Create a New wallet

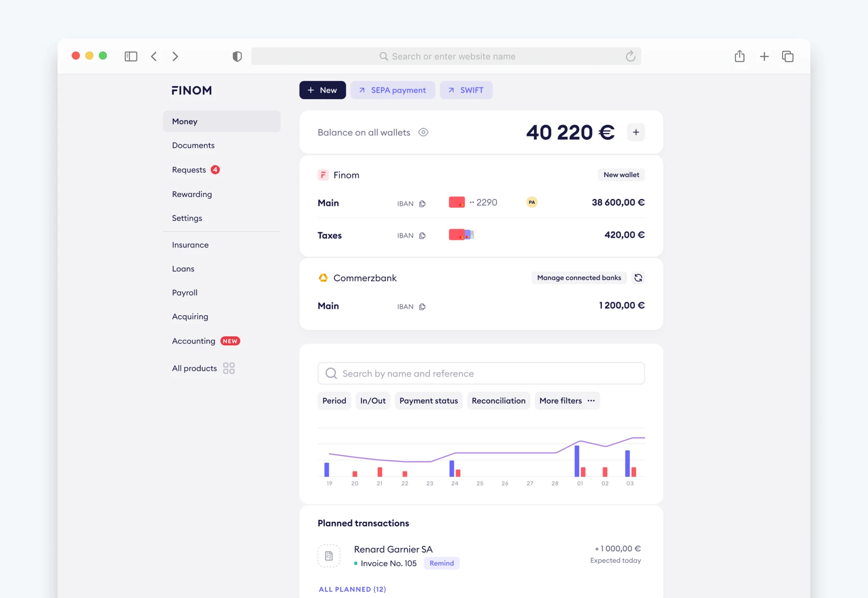(622, 175)
